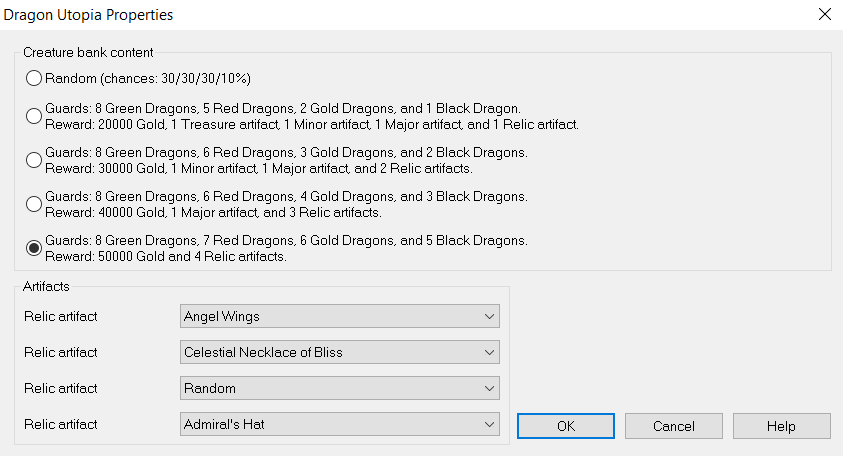This screenshot has width=843, height=456.
Task: Select the 50000 Gold and 4 Relic option
Action: point(34,248)
